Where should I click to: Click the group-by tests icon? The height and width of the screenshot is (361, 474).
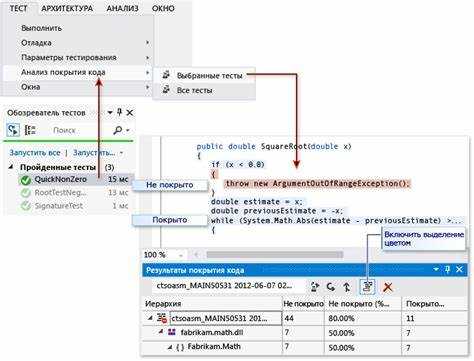pos(30,130)
